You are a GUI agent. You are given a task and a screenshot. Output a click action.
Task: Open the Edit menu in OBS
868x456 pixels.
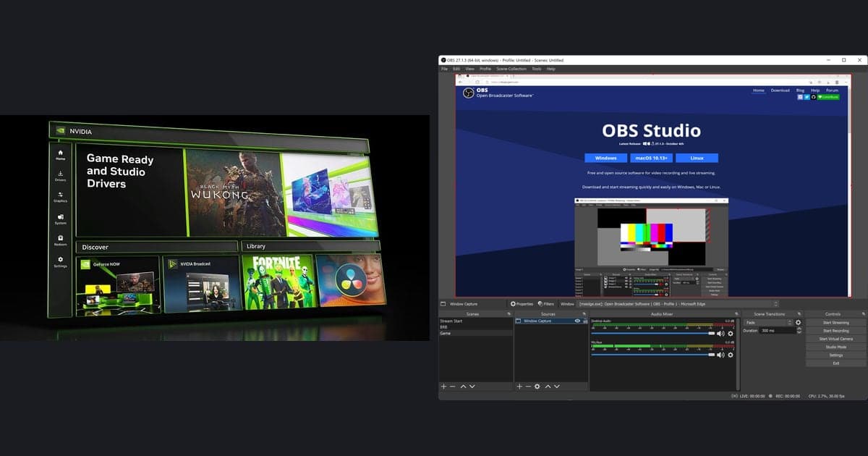click(x=456, y=69)
